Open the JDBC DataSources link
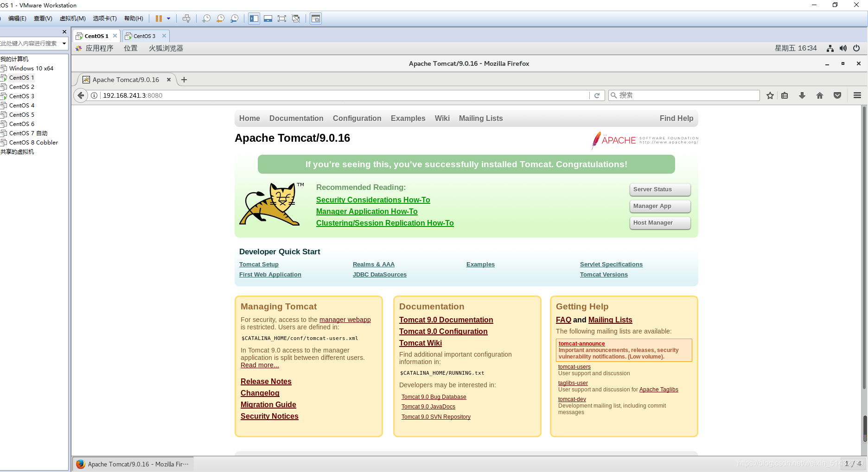 (380, 274)
